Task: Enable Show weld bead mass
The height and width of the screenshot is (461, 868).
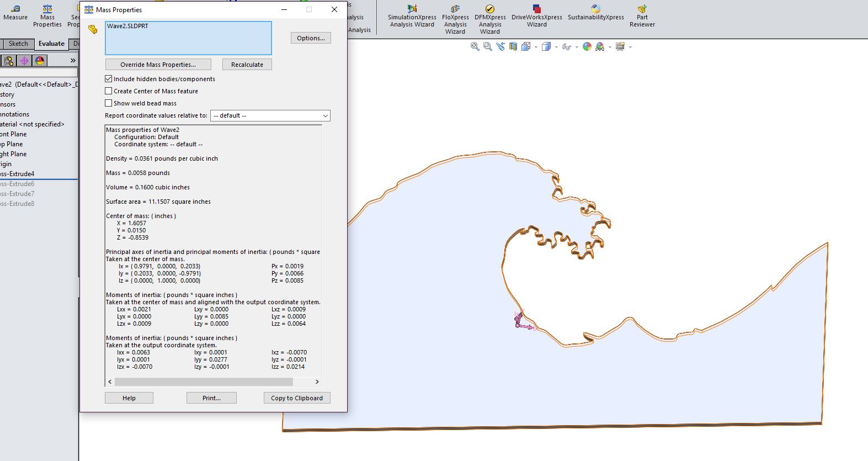Action: point(109,103)
